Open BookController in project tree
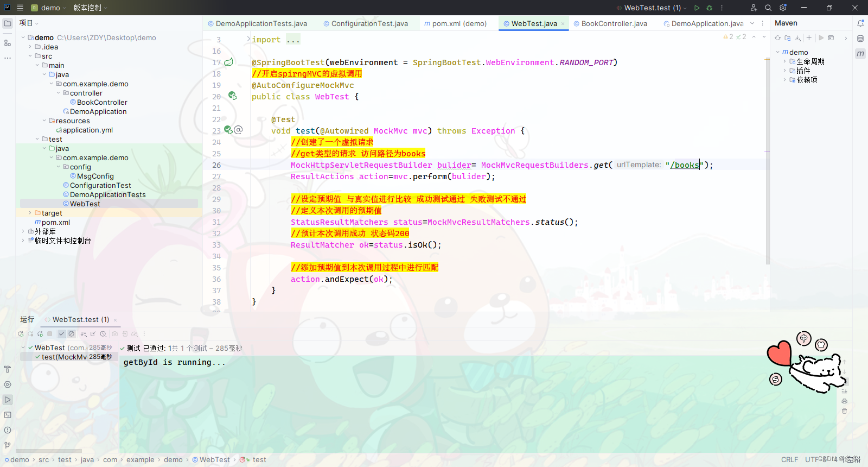Viewport: 868px width, 467px height. point(102,102)
